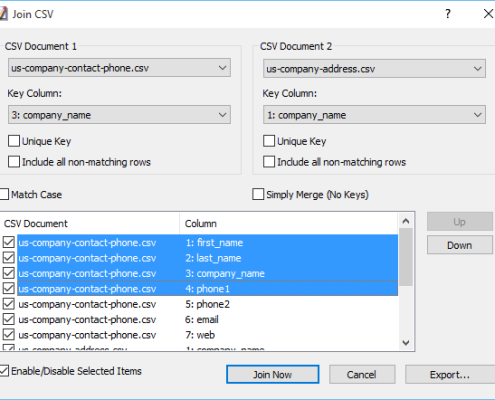Toggle Enable/Disable Selected Items checkbox
The image size is (495, 400).
coord(4,371)
